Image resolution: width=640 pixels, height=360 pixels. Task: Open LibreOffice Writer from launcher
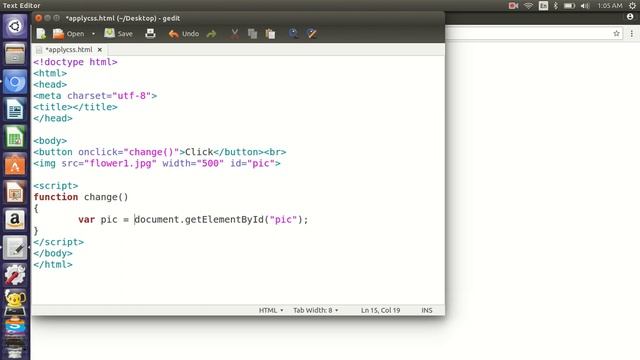tap(15, 109)
